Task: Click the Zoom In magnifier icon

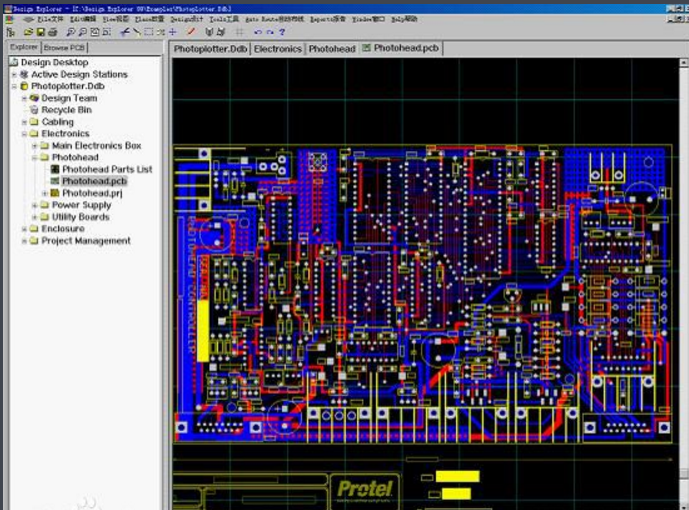Action: click(69, 32)
